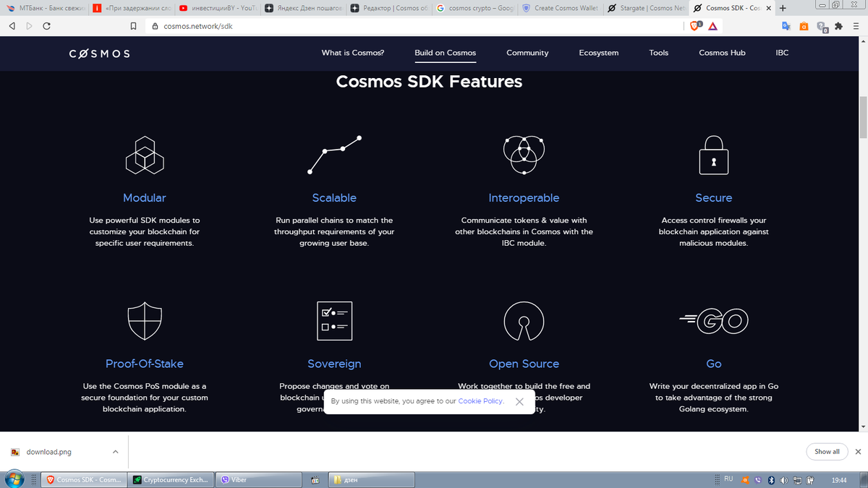Click the Open Source feature heading
The width and height of the screenshot is (868, 488).
pos(524,364)
